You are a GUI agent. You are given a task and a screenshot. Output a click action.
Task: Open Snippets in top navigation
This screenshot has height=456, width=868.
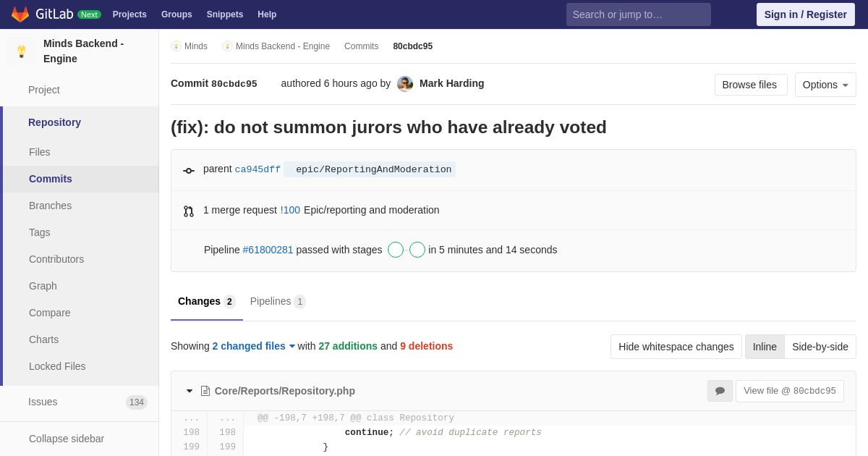coord(225,14)
